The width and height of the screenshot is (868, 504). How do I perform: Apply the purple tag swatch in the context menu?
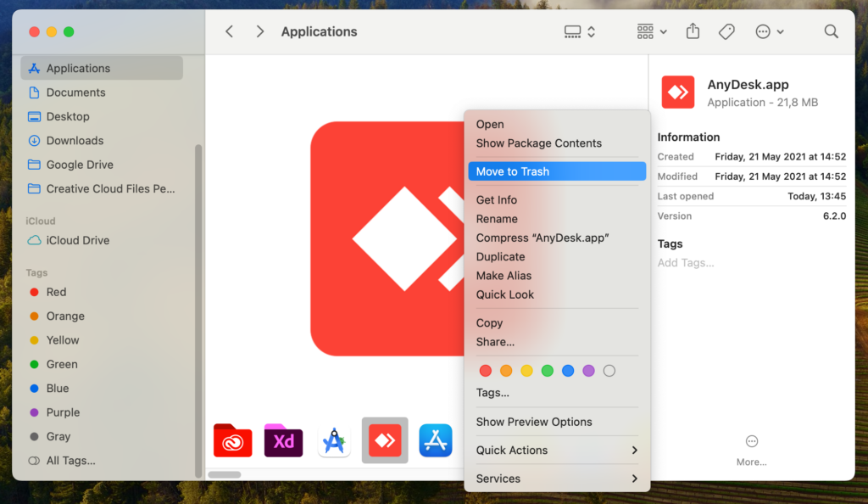click(x=588, y=370)
